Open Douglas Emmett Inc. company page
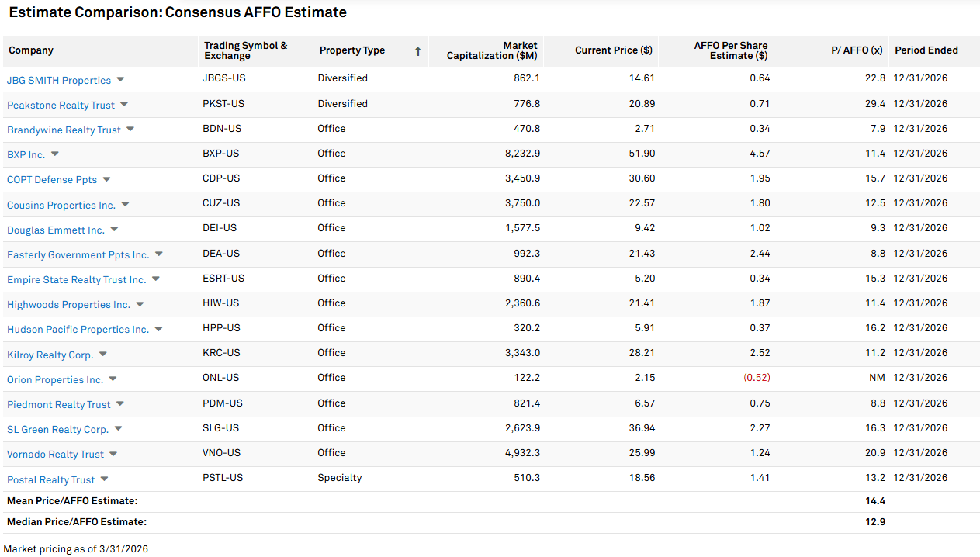This screenshot has width=980, height=557. coord(56,230)
